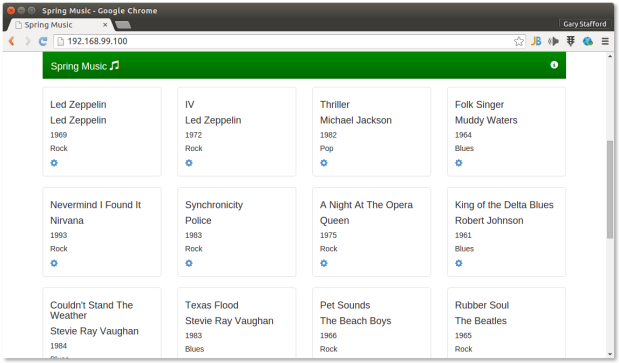Click the genre Blues on Folk Singer card

(x=464, y=148)
